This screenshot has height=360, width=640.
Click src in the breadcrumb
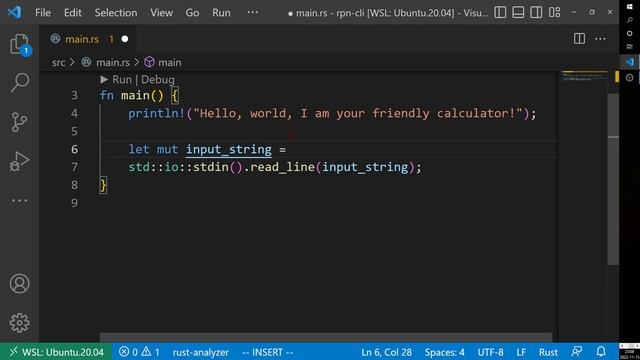coord(58,62)
